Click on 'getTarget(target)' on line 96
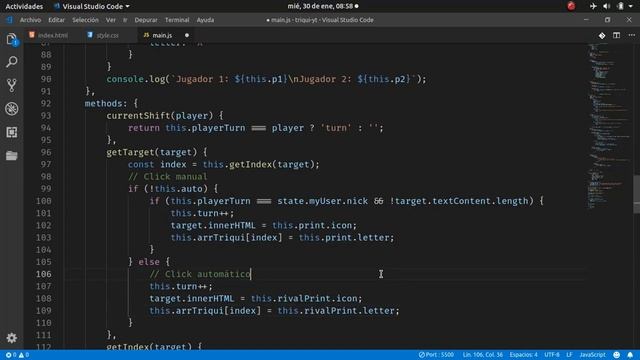640x360 pixels. (x=151, y=152)
